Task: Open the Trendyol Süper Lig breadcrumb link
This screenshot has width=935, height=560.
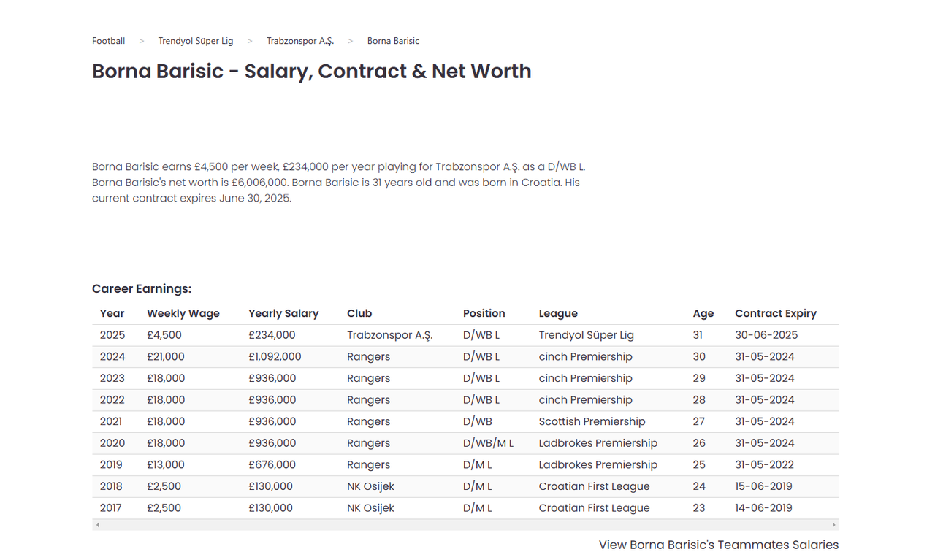Action: pyautogui.click(x=196, y=41)
